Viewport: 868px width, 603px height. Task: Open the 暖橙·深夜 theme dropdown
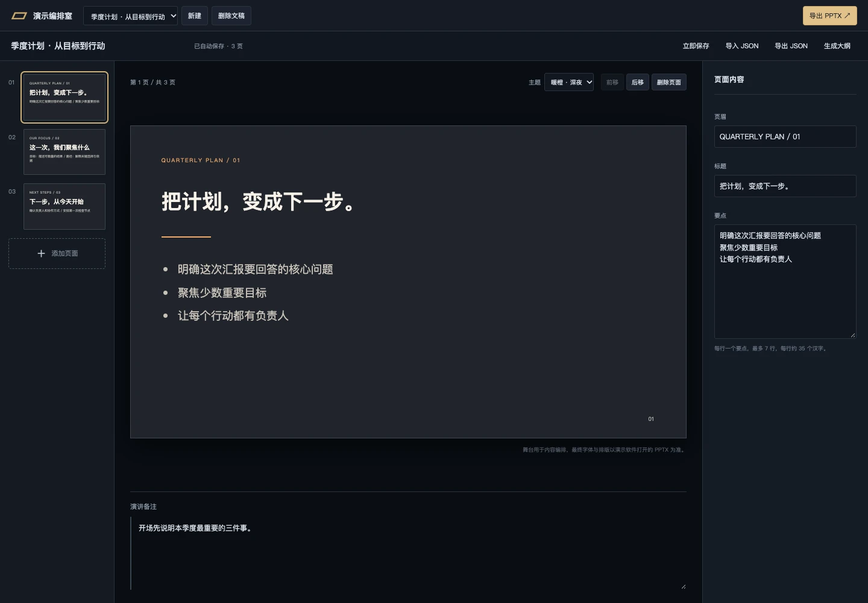point(569,82)
